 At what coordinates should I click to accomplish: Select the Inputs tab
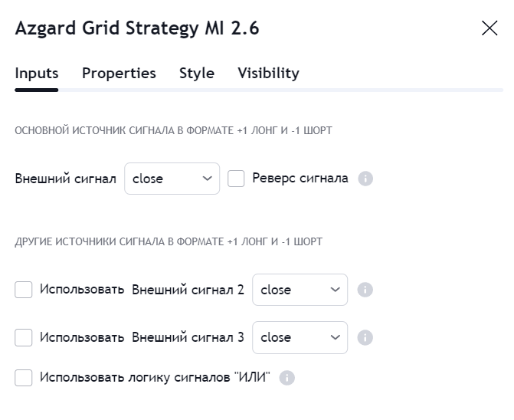click(37, 74)
